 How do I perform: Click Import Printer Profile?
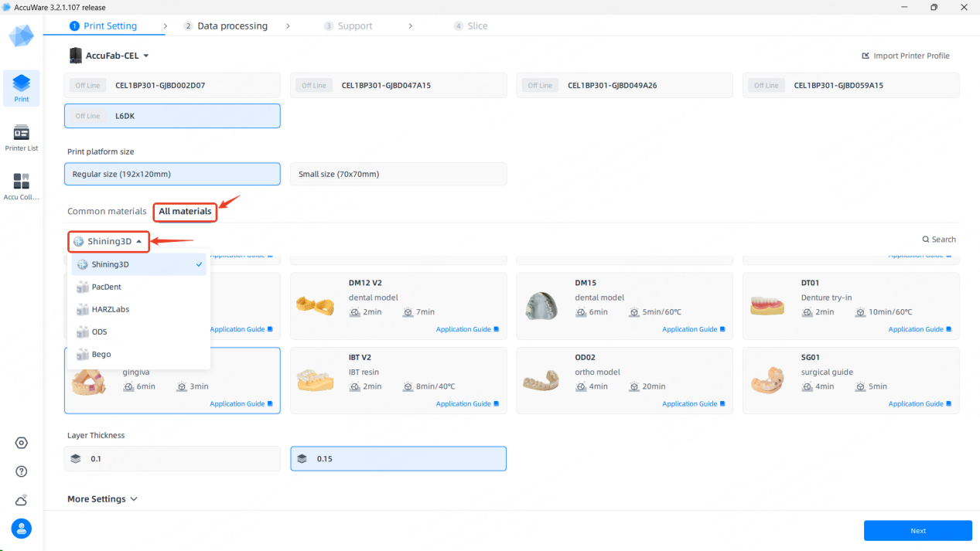(906, 56)
